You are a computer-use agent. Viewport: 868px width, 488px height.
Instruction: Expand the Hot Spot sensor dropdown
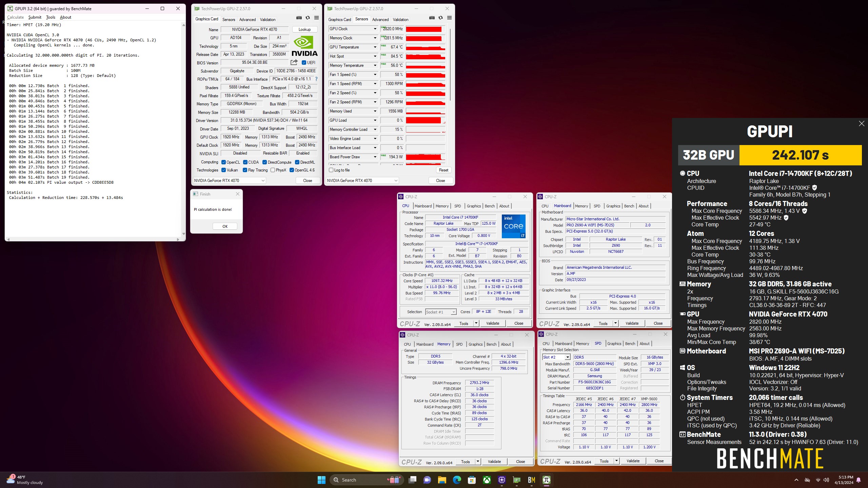pyautogui.click(x=375, y=56)
